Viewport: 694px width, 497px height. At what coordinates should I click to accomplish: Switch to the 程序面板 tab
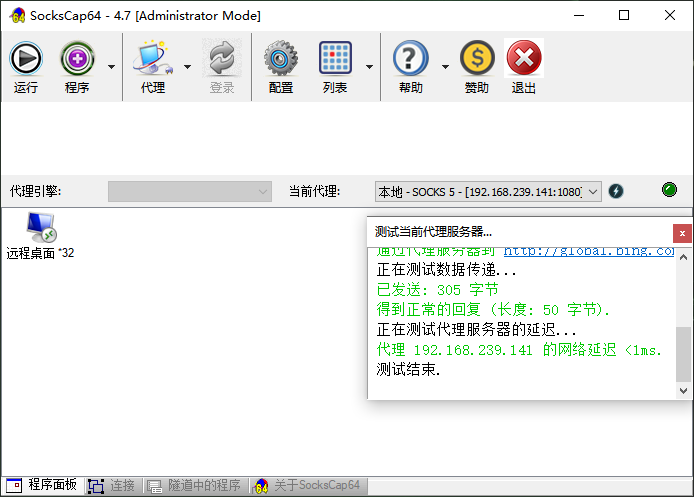[x=42, y=485]
